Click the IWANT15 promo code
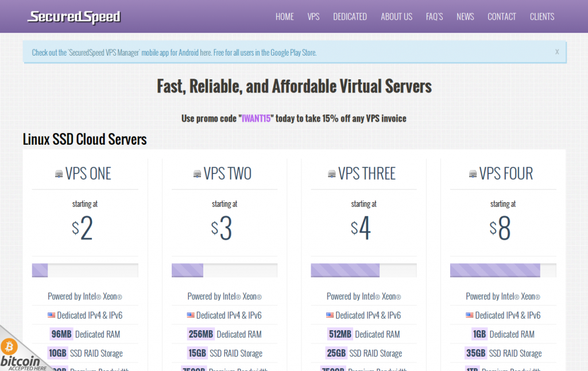The width and height of the screenshot is (588, 371). [x=256, y=118]
